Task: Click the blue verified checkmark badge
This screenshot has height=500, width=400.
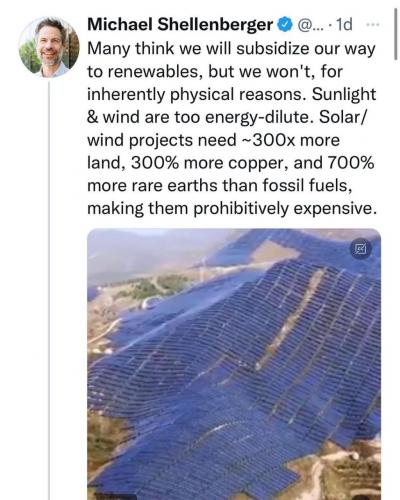Action: (284, 25)
